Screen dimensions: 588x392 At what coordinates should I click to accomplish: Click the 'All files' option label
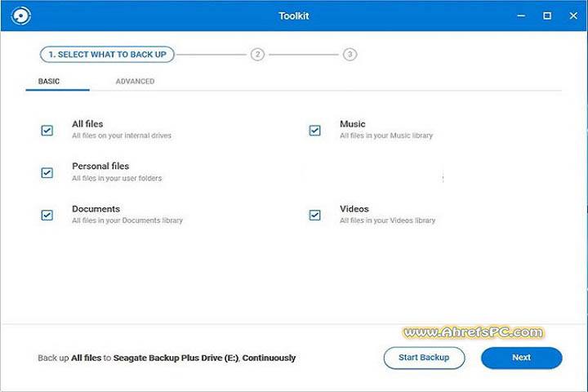[x=87, y=124]
